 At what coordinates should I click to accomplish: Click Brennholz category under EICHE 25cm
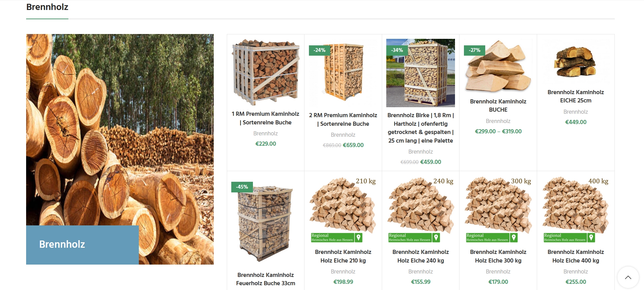[x=576, y=112]
